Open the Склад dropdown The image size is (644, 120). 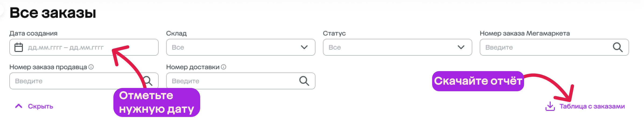point(241,47)
